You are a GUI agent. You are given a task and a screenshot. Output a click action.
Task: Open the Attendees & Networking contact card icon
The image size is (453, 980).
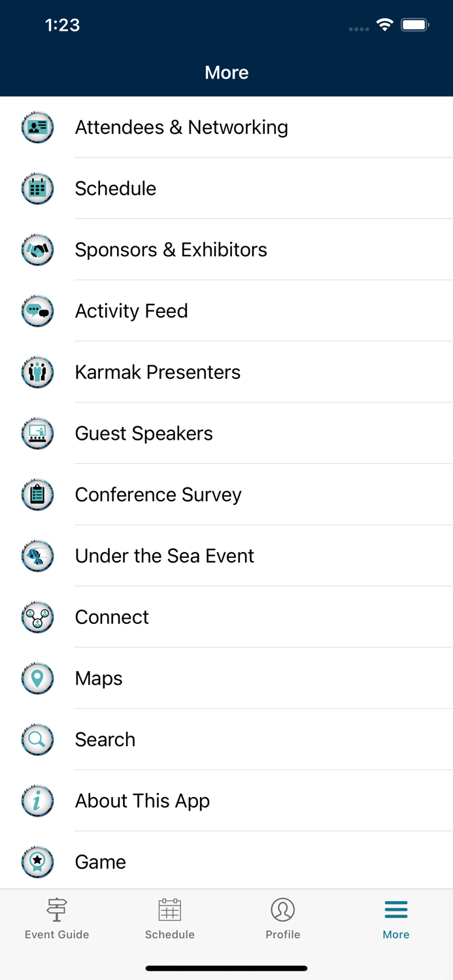37,127
